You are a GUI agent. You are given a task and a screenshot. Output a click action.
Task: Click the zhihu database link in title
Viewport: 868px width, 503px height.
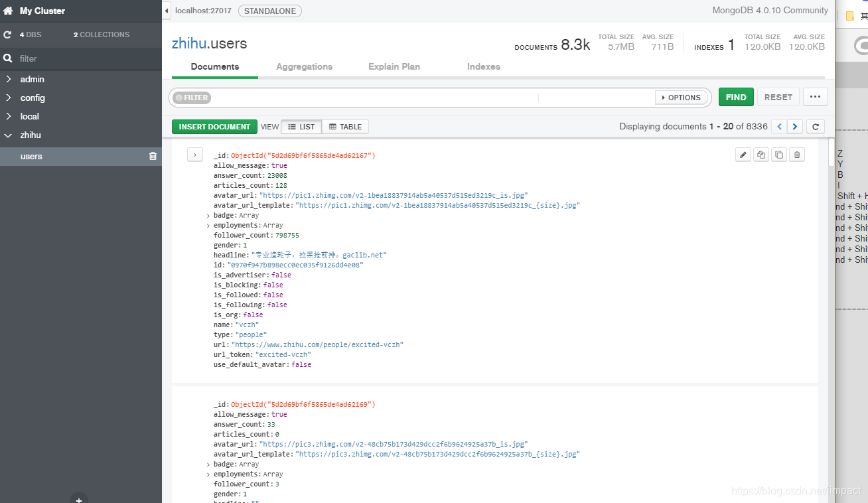188,44
